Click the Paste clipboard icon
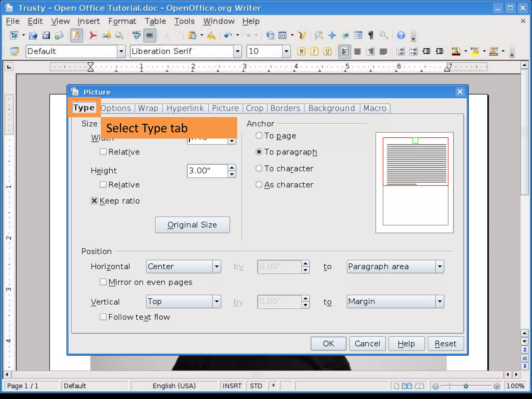Viewport: 532px width, 399px height. (x=192, y=35)
